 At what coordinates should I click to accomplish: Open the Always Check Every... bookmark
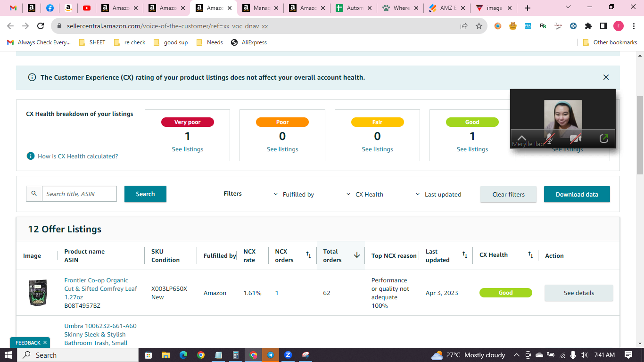click(39, 42)
